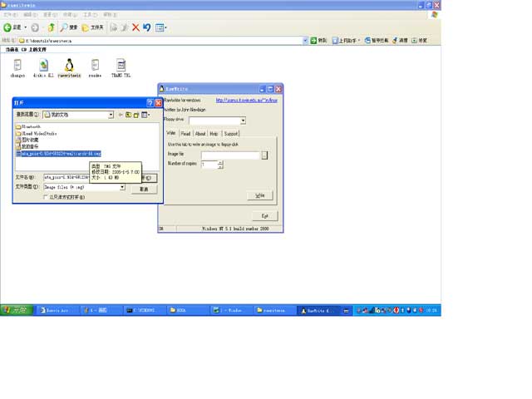
Task: Expand the file type Image files dropdown
Action: point(122,187)
